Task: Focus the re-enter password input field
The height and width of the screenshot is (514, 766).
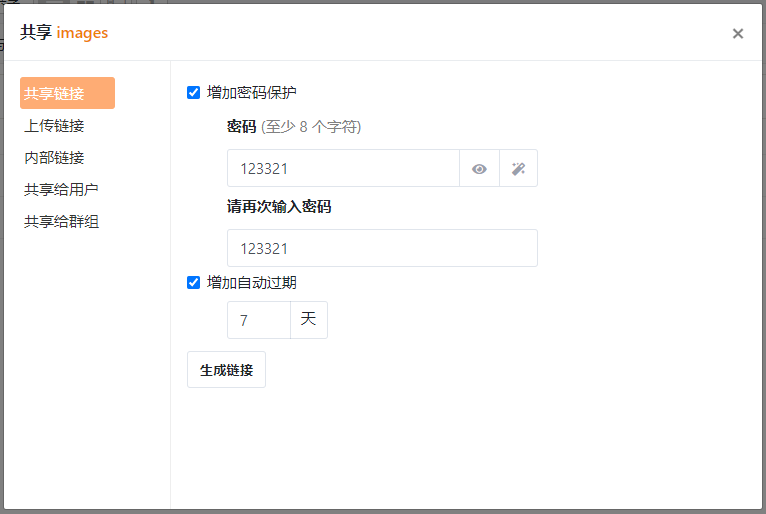Action: [x=382, y=248]
